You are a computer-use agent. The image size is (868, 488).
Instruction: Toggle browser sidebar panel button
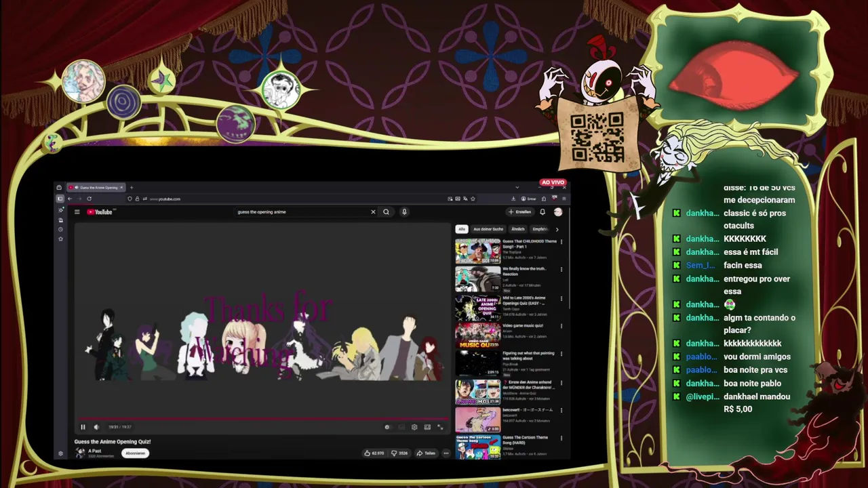click(60, 199)
